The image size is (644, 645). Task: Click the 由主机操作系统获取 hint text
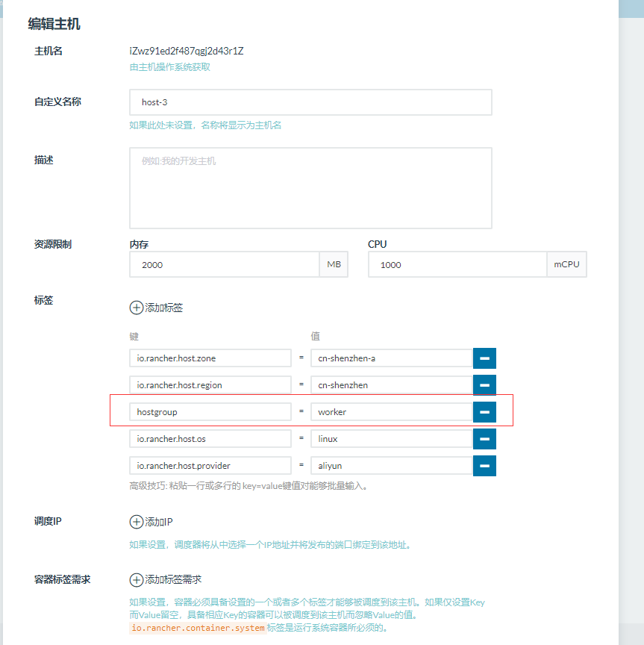pyautogui.click(x=170, y=67)
